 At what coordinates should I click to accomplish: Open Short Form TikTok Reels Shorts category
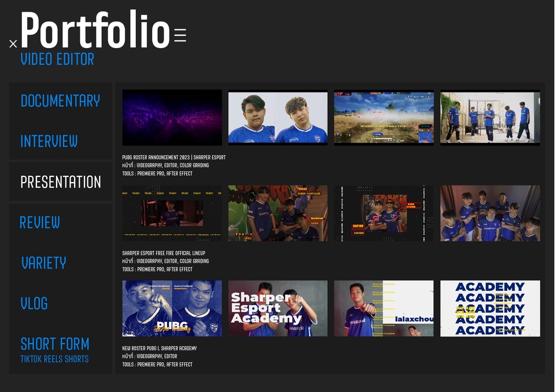point(55,350)
